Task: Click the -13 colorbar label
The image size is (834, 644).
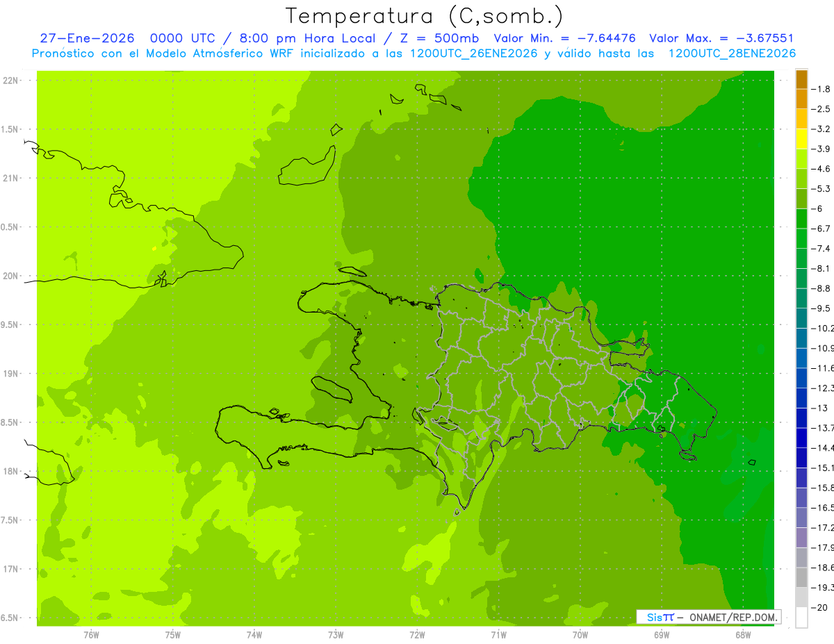Action: [x=820, y=408]
